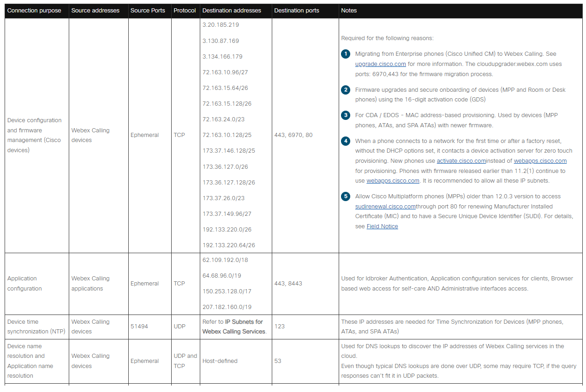Click numbered bullet 5 about Multiplatform phones
Image resolution: width=586 pixels, height=392 pixels.
(x=346, y=196)
